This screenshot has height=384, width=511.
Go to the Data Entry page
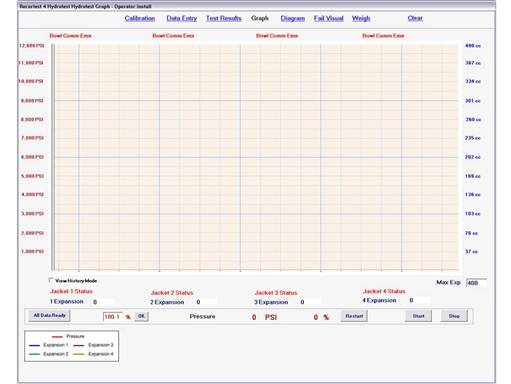[x=182, y=18]
